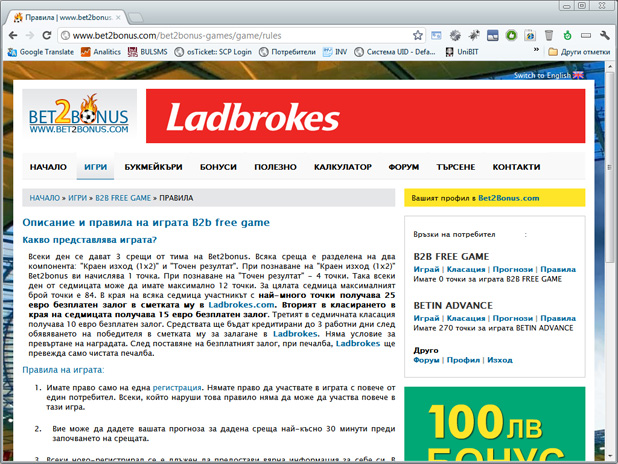
Task: Click the globe calendar extension icon
Action: (x=530, y=35)
